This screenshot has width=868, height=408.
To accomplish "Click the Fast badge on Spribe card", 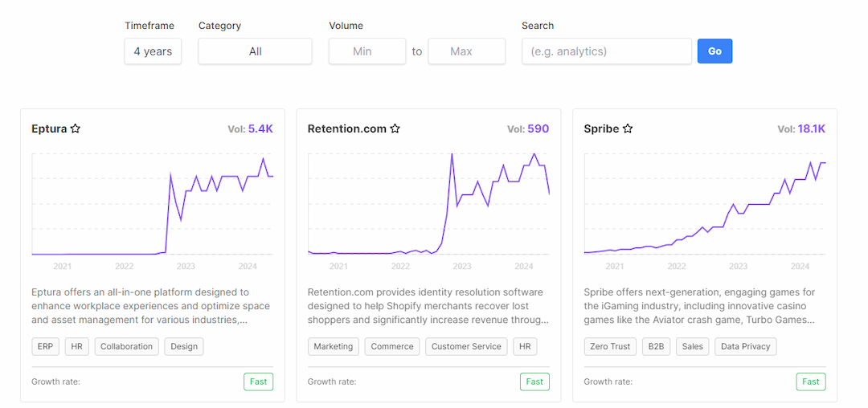I will point(811,381).
